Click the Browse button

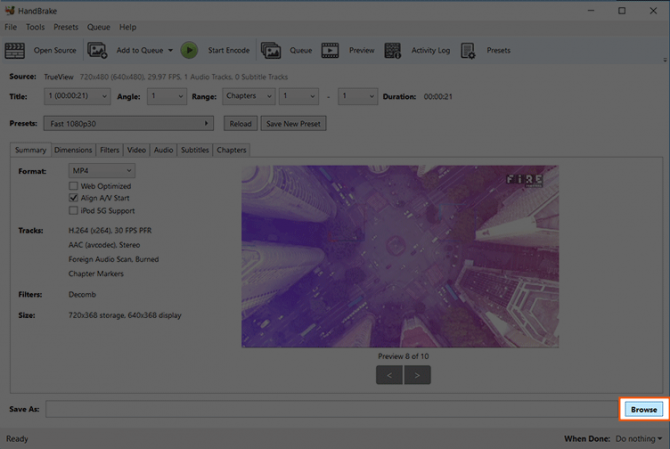(643, 410)
